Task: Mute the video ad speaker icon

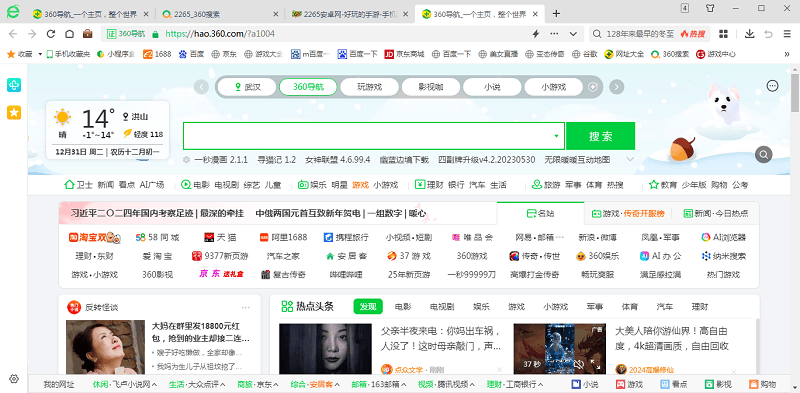Action: pyautogui.click(x=579, y=364)
